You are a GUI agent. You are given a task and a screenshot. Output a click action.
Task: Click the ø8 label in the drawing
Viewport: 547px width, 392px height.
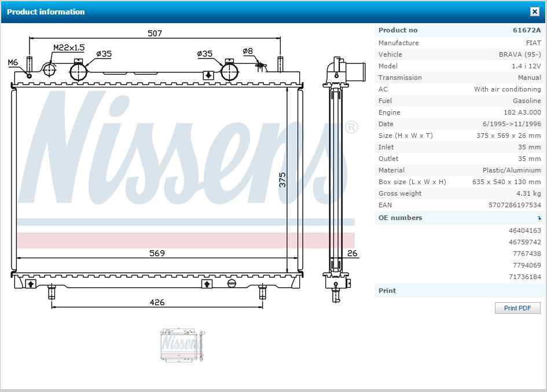click(x=248, y=51)
